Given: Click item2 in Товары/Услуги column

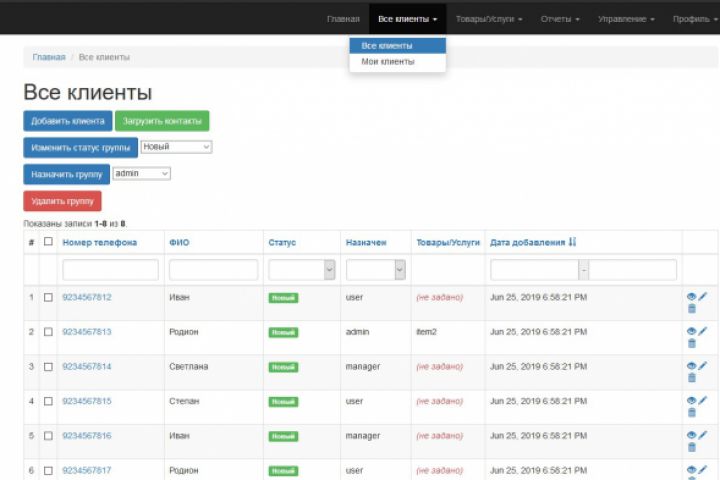Looking at the screenshot, I should 426,332.
